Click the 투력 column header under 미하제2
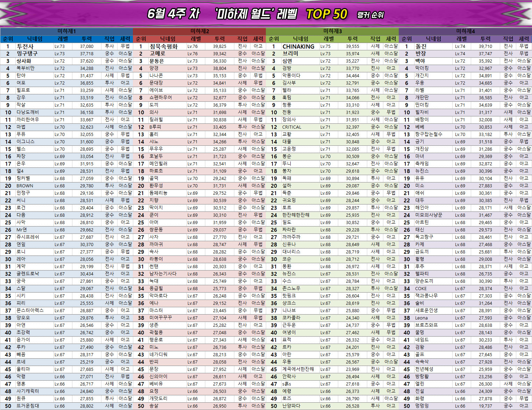 click(220, 39)
